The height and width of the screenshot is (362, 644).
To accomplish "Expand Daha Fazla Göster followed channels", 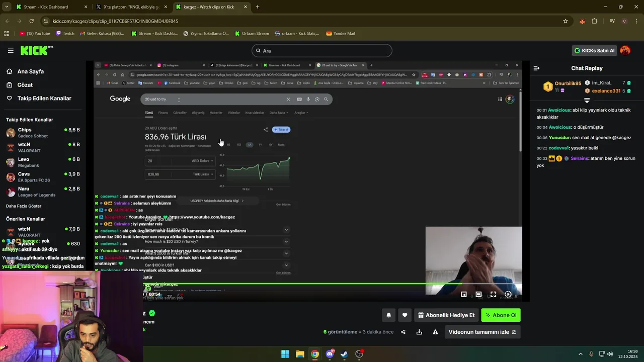I will (24, 206).
